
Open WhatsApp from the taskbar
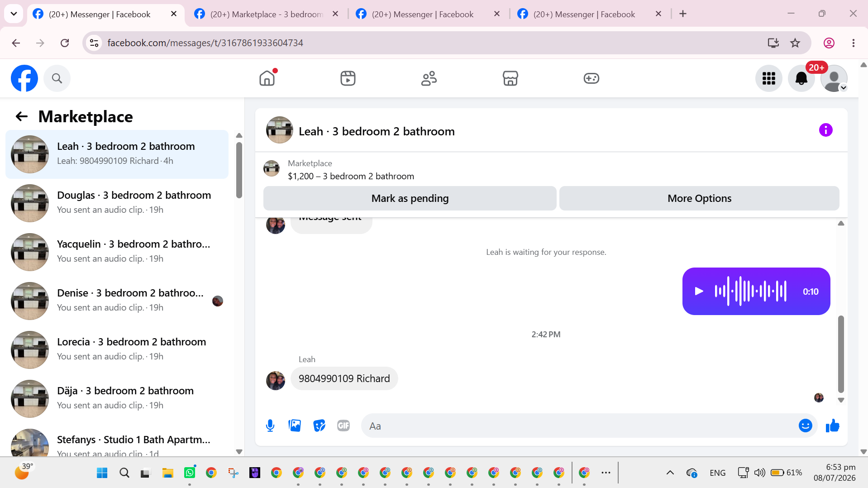(190, 473)
